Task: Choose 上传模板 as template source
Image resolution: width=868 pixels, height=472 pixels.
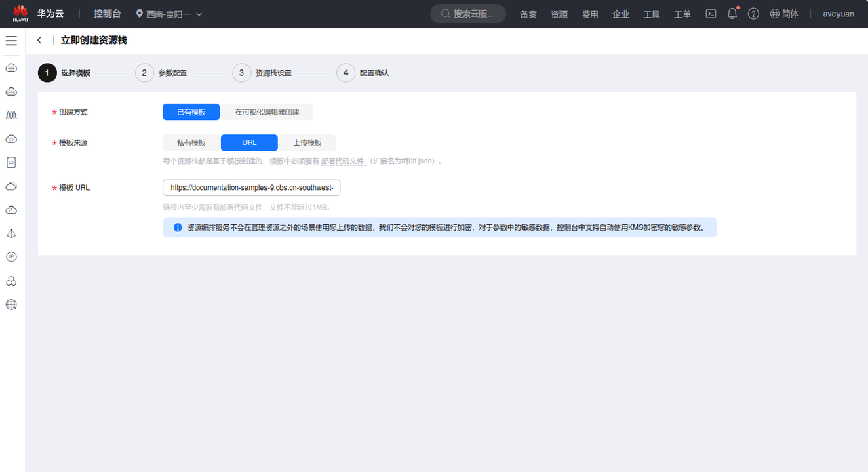Action: [307, 142]
